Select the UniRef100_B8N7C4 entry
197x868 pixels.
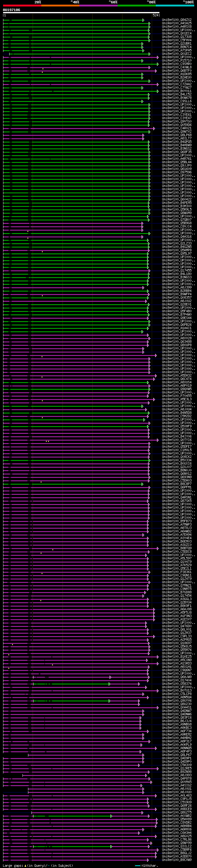(177, 47)
